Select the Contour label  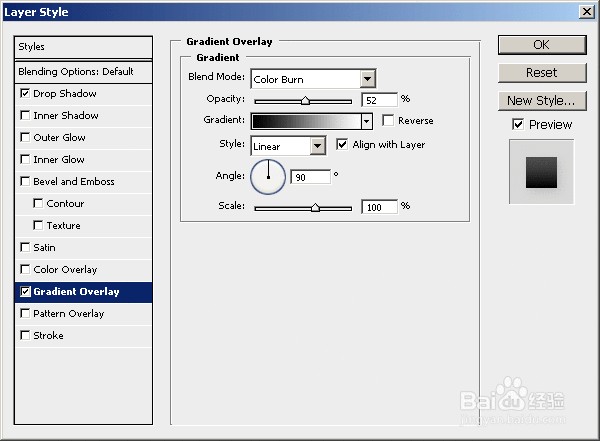point(65,203)
